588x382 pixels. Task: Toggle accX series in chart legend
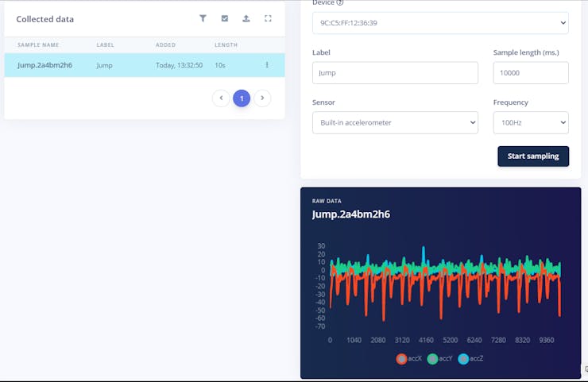(x=408, y=359)
